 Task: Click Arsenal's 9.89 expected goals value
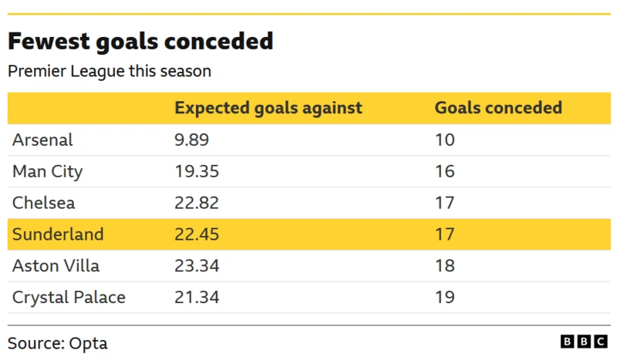192,140
